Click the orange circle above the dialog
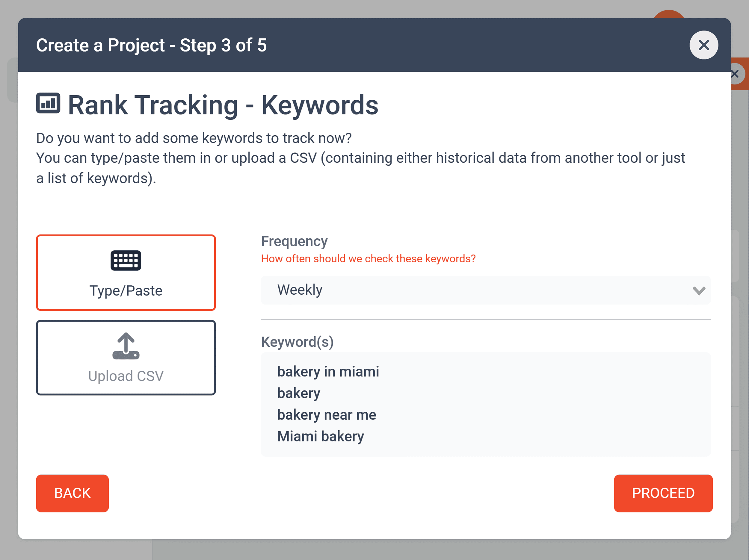 pyautogui.click(x=669, y=14)
